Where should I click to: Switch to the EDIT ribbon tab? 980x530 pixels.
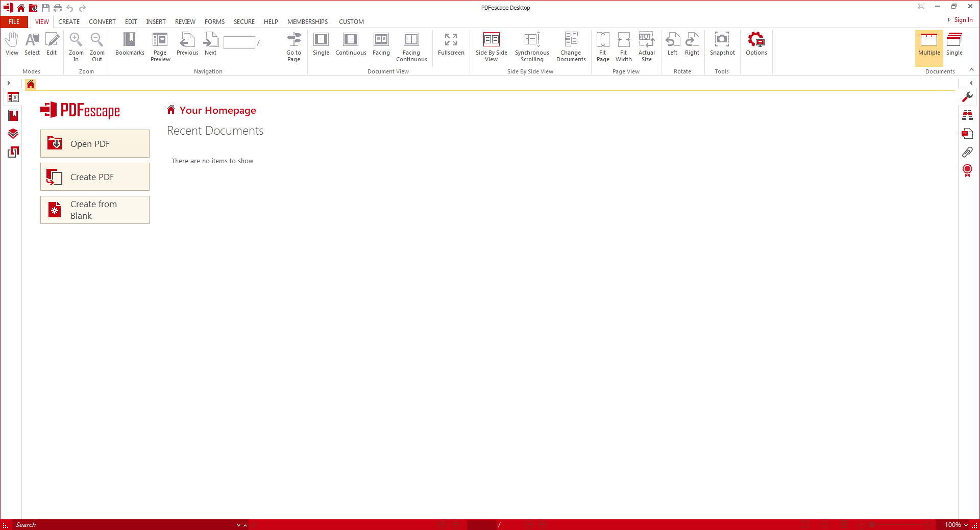131,22
